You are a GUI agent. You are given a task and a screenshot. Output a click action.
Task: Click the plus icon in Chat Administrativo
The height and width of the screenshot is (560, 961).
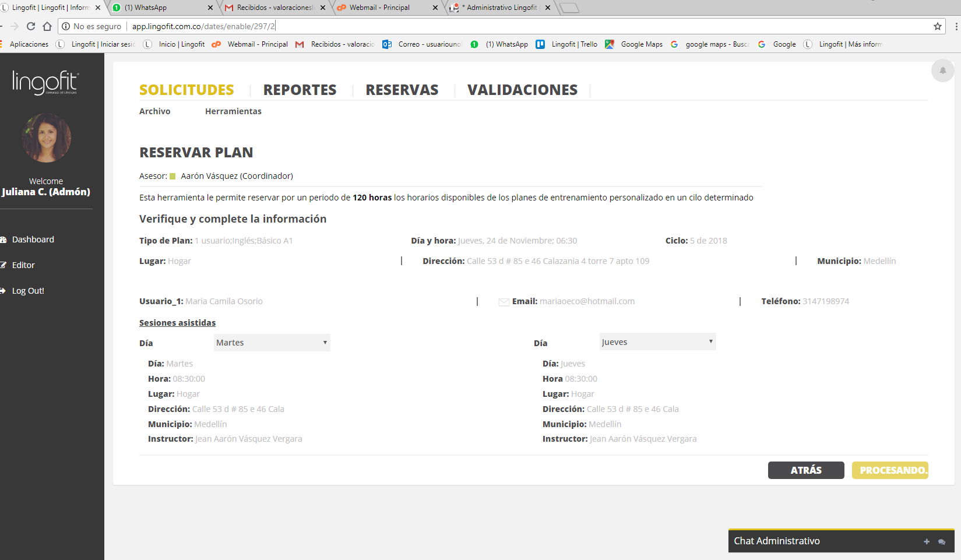point(927,541)
